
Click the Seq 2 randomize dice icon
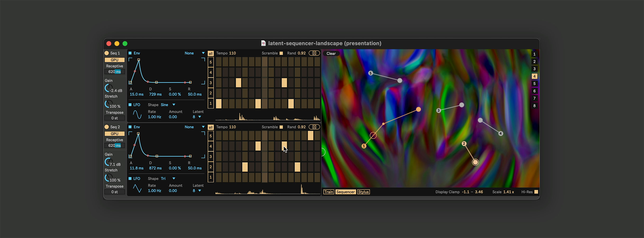pos(314,127)
